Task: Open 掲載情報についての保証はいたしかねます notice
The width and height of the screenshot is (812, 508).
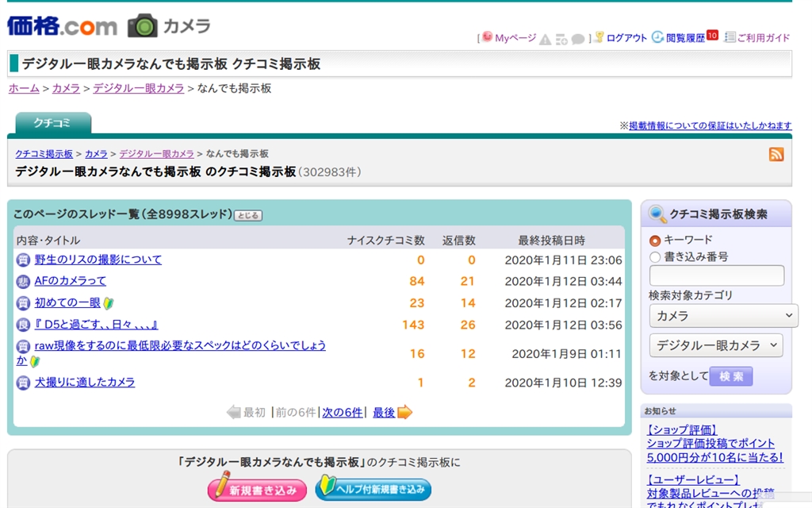Action: point(710,125)
